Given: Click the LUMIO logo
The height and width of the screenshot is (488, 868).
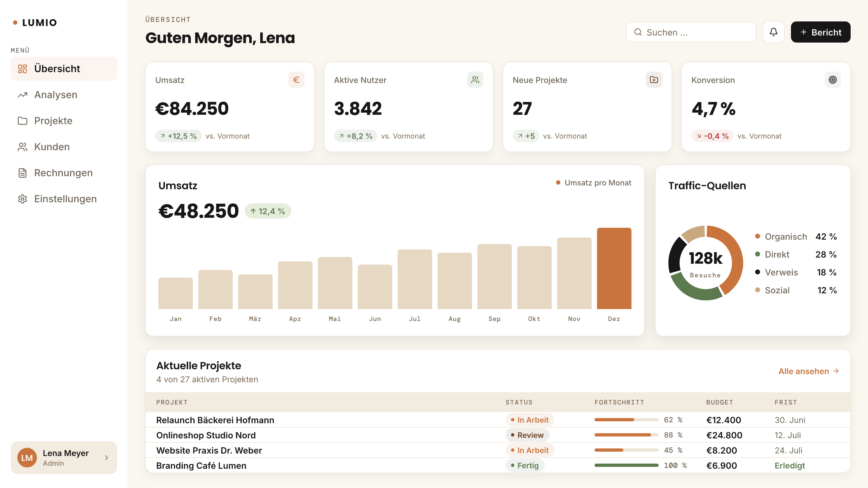Looking at the screenshot, I should [x=35, y=23].
